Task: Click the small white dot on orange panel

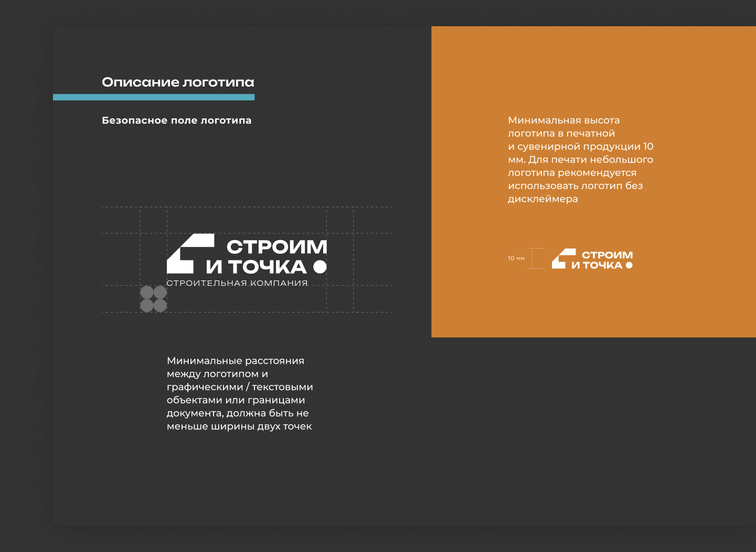Action: click(629, 265)
